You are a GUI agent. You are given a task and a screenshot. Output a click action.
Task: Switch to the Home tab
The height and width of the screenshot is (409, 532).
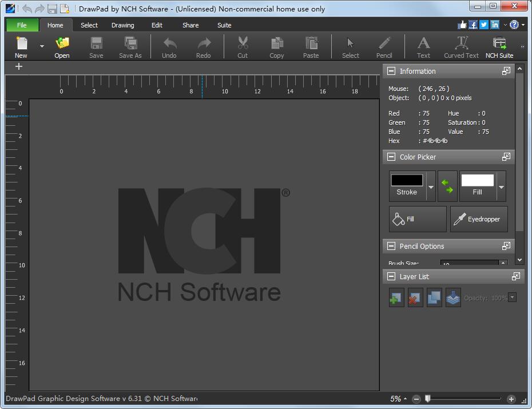click(55, 25)
